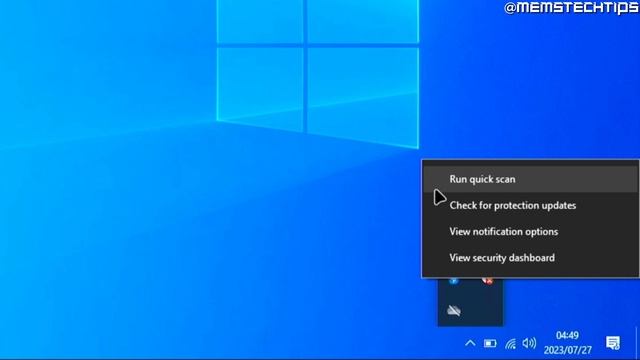
Task: Open View security dashboard
Action: (531, 258)
